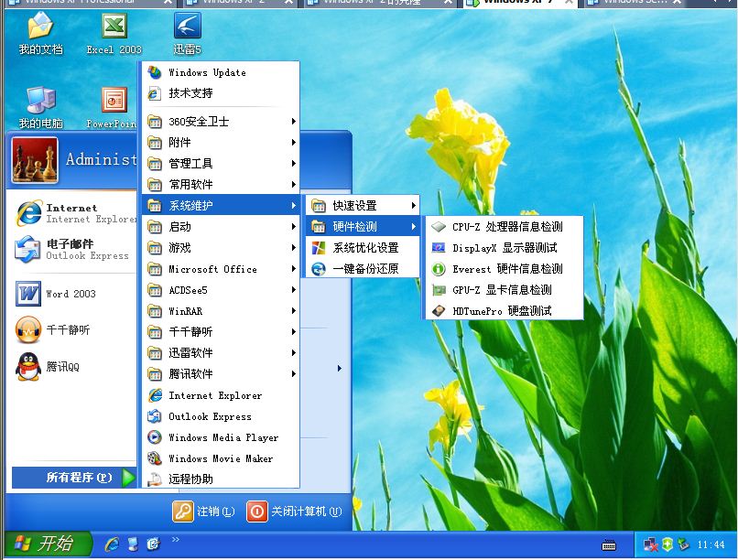The image size is (738, 560).
Task: Launch 腾讯QQ from the start menu
Action: point(47,366)
